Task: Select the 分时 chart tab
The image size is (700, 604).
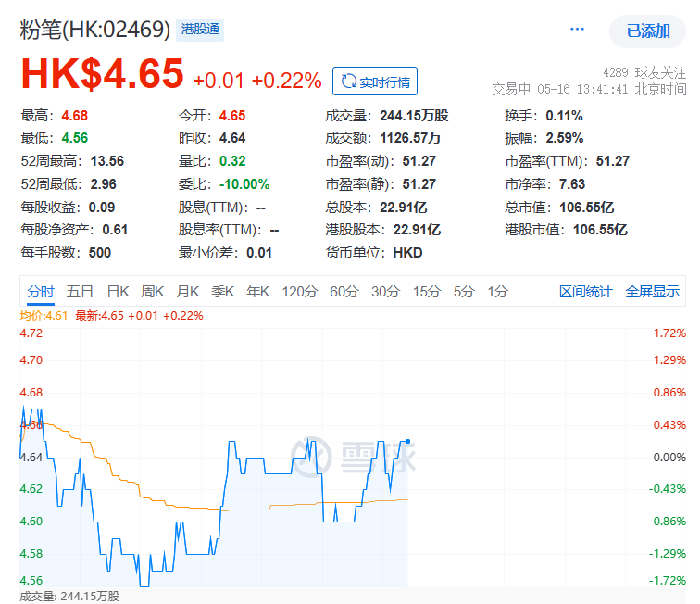Action: pos(41,292)
